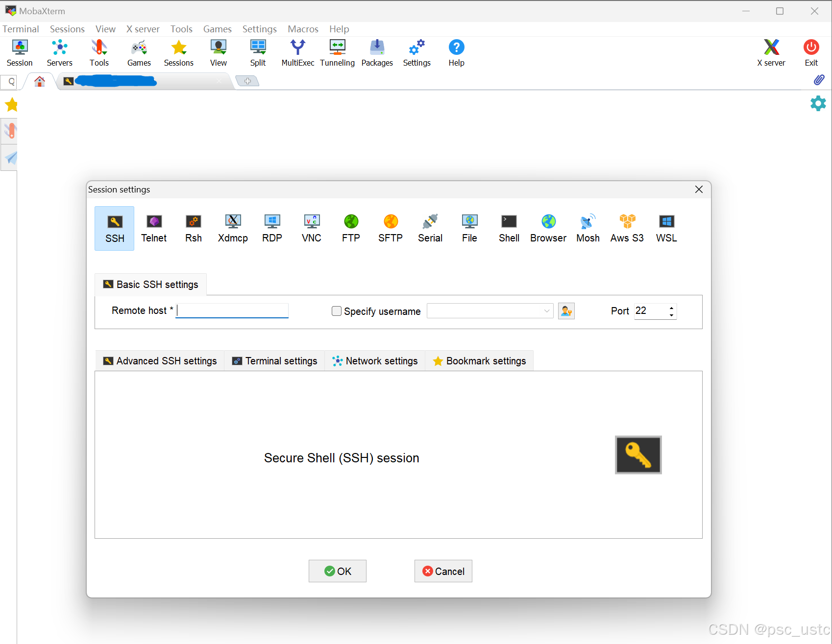Click the sidebar paper plane icon

pos(10,158)
